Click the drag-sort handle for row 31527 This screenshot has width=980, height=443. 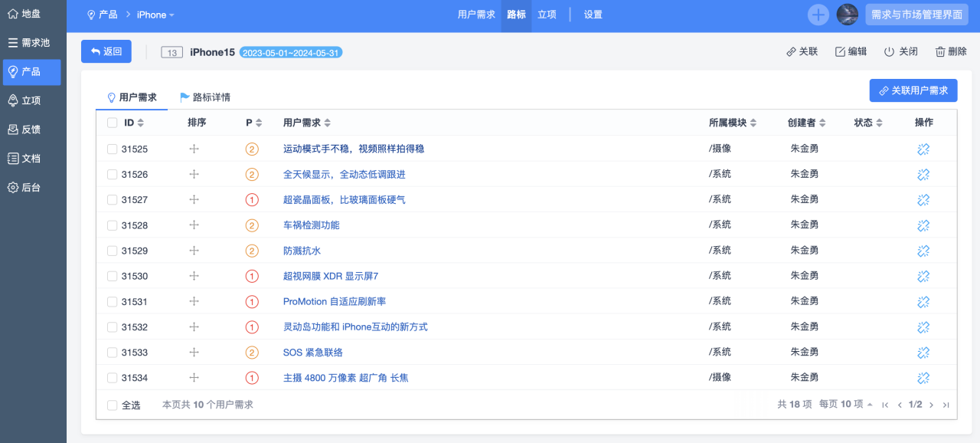[x=194, y=200]
